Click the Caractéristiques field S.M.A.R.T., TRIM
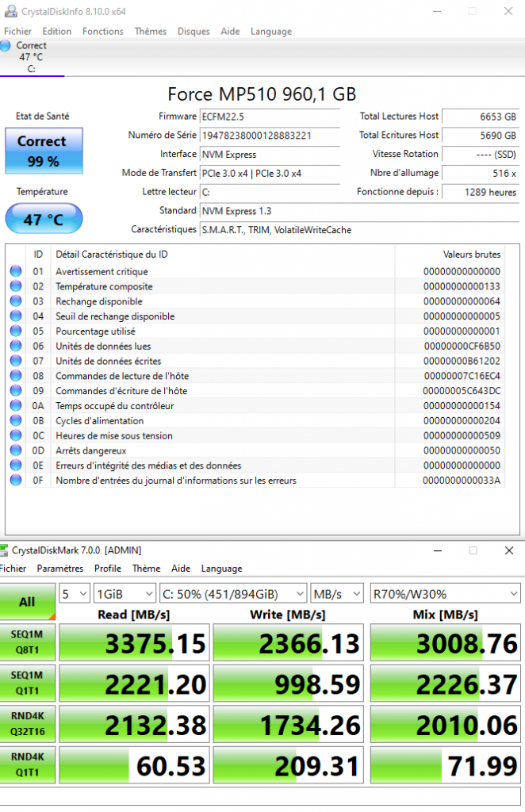 [x=359, y=230]
